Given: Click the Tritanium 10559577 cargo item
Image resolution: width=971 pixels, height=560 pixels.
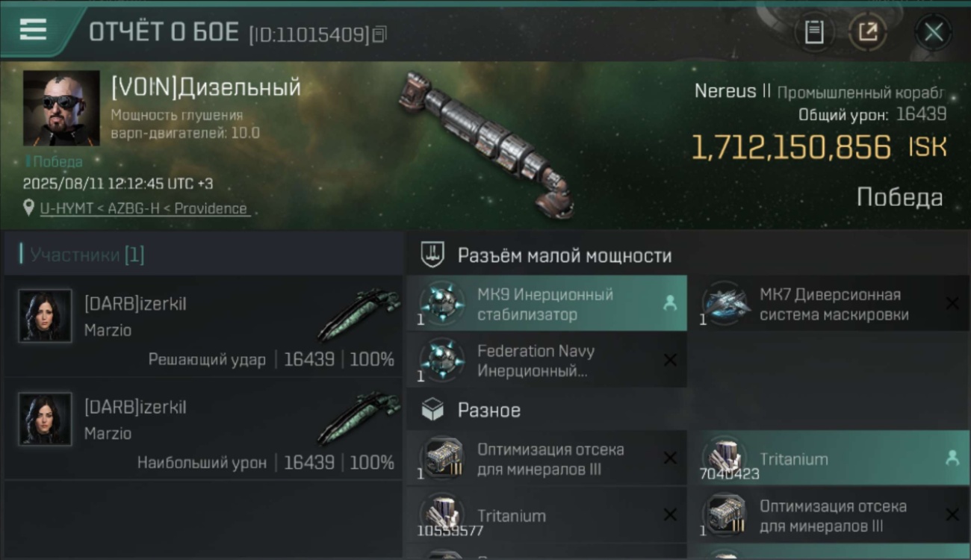Looking at the screenshot, I should click(x=547, y=515).
